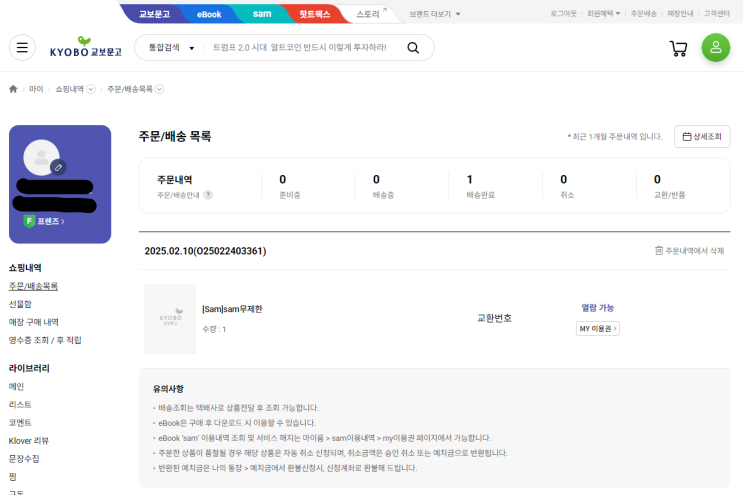743x495 pixels.
Task: Open 메인 under 라이브러리
Action: (16, 387)
